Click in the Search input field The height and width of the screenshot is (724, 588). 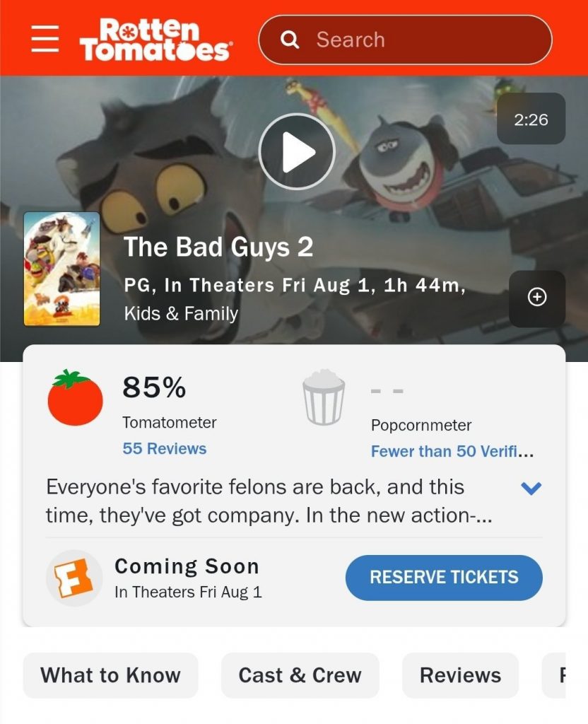coord(405,40)
